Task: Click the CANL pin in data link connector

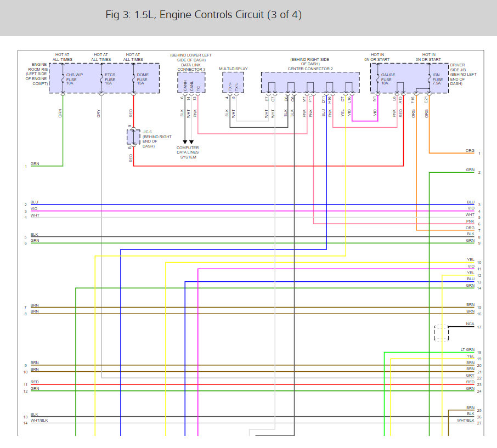Action: 191,86
